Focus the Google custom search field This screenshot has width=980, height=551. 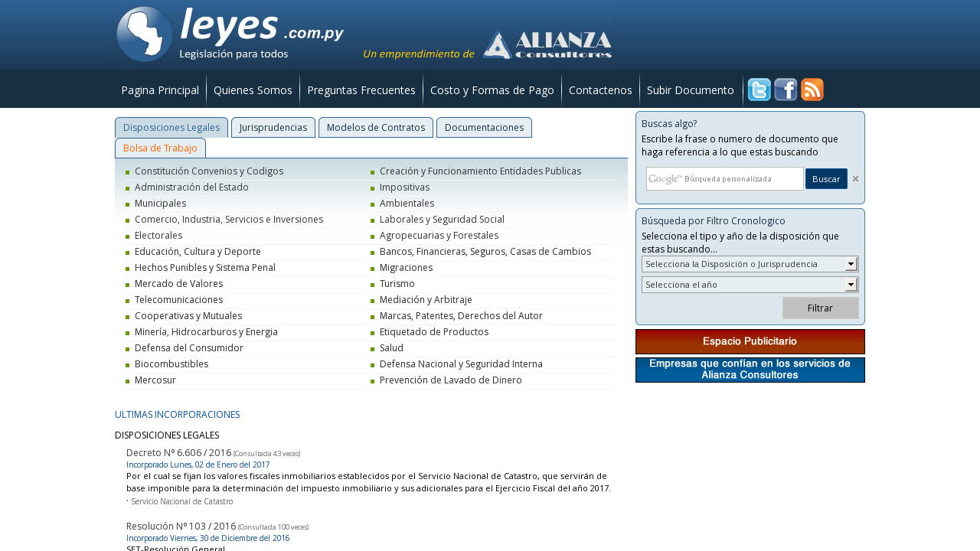point(725,178)
